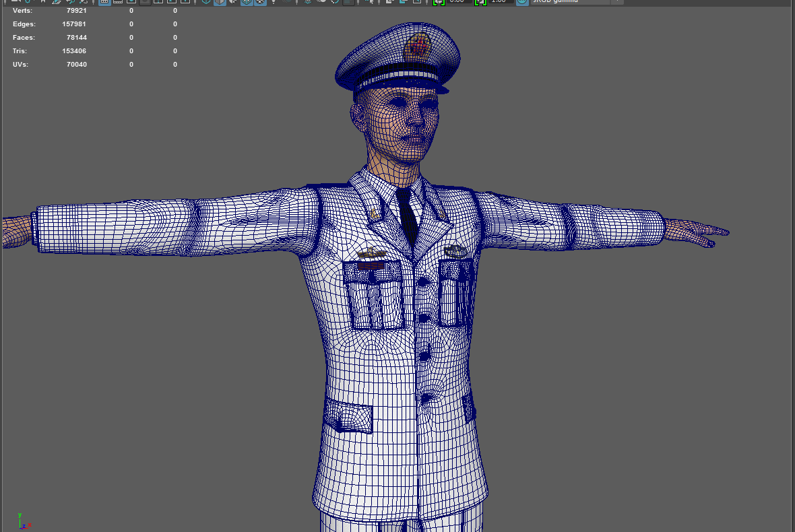The image size is (795, 532).
Task: Open camera bookmarks icon in panel toolbar
Action: tap(42, 2)
